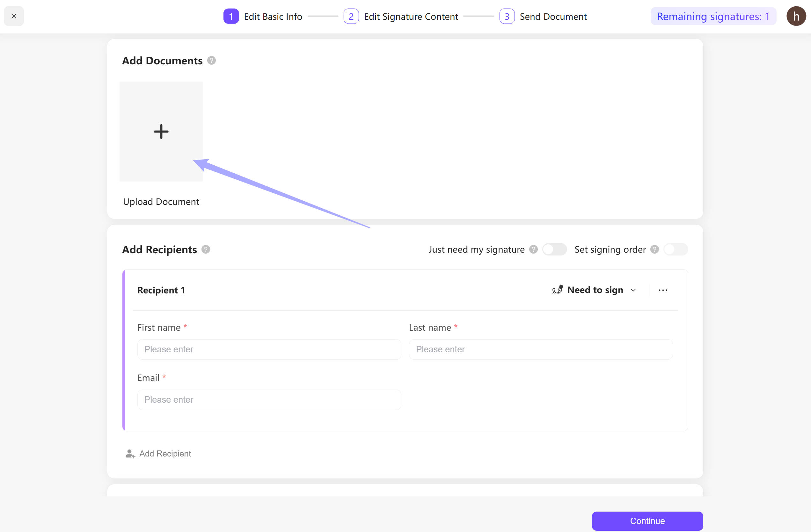This screenshot has width=811, height=532.
Task: Open help icon next to Add Documents
Action: pyautogui.click(x=211, y=61)
